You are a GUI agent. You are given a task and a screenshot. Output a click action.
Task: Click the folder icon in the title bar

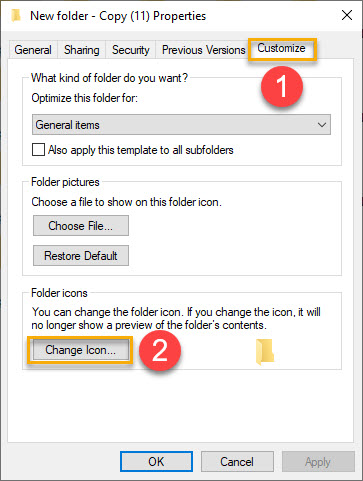tap(16, 16)
